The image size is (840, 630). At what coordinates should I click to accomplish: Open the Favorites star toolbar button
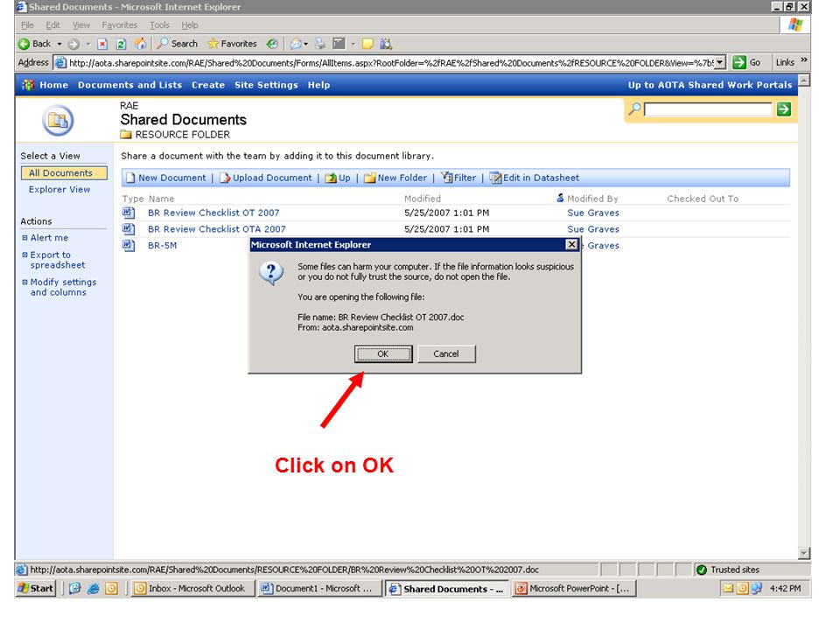232,44
